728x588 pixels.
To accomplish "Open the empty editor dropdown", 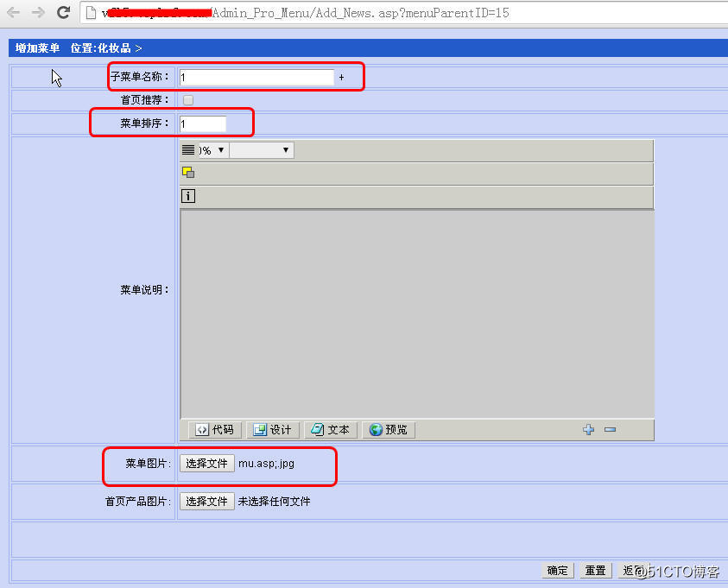I will coord(262,150).
